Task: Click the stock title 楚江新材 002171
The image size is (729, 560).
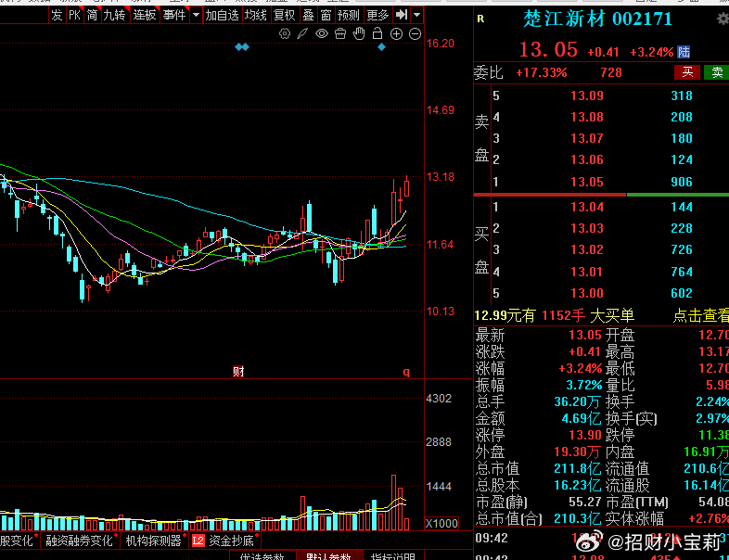Action: [x=598, y=19]
